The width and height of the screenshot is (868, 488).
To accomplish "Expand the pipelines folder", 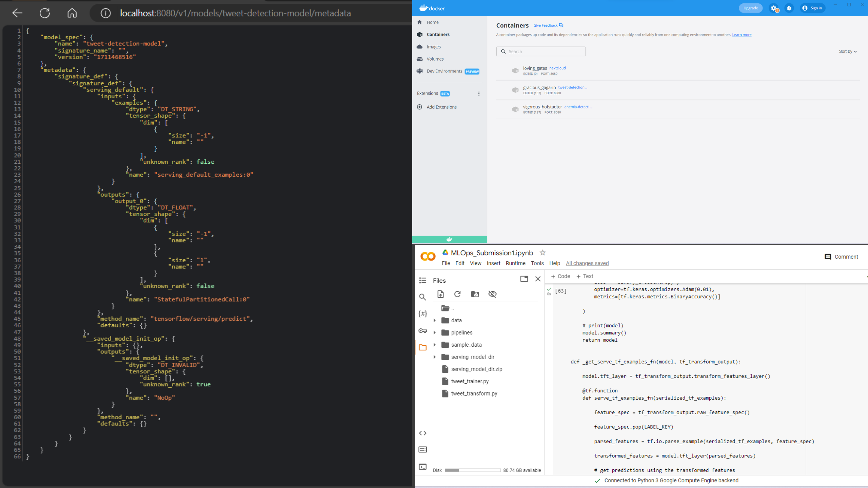I will point(435,333).
